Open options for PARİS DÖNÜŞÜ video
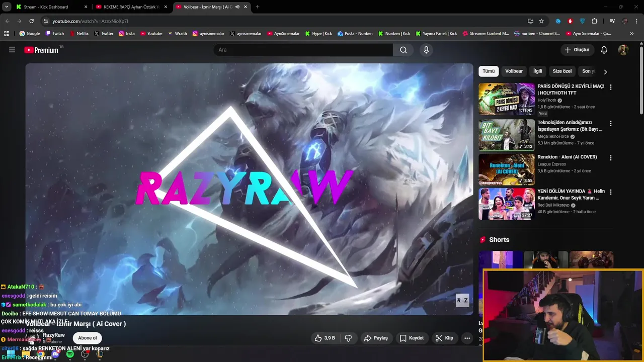 click(x=611, y=87)
